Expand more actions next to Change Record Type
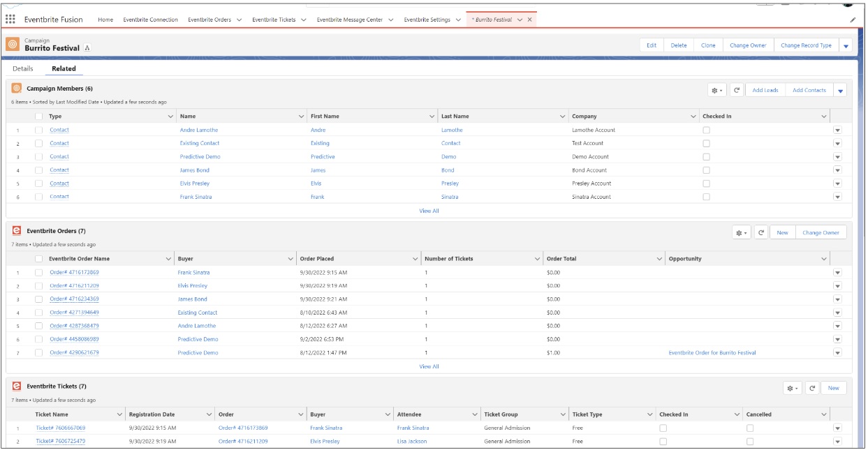Image resolution: width=868 pixels, height=450 pixels. point(846,45)
